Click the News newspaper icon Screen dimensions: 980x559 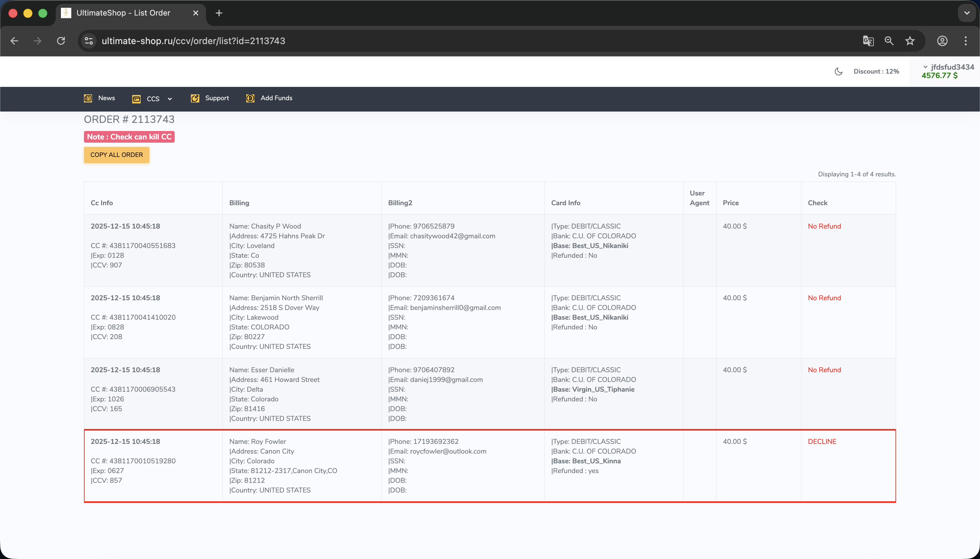click(x=88, y=98)
